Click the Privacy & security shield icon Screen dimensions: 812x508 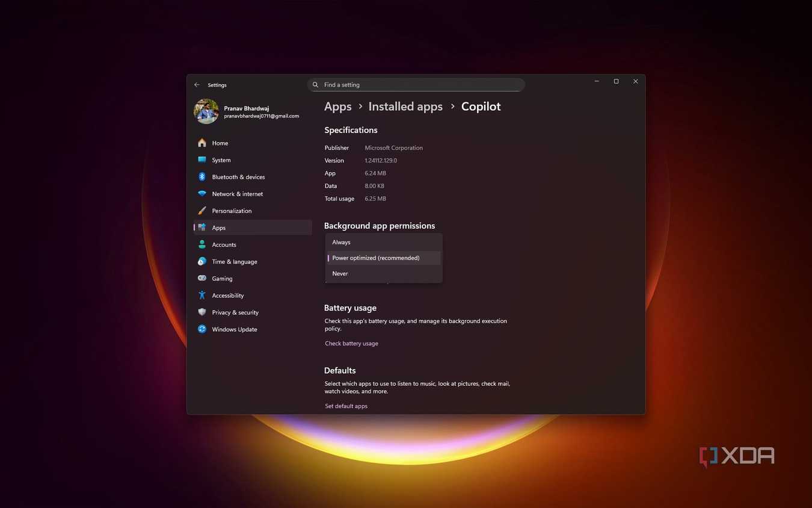click(x=202, y=312)
